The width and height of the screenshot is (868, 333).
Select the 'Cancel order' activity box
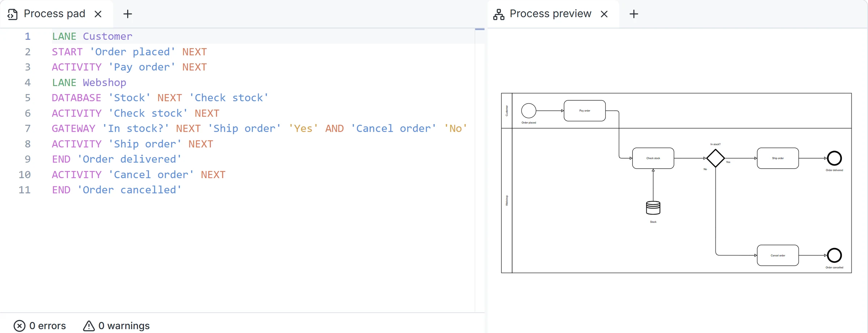point(778,256)
